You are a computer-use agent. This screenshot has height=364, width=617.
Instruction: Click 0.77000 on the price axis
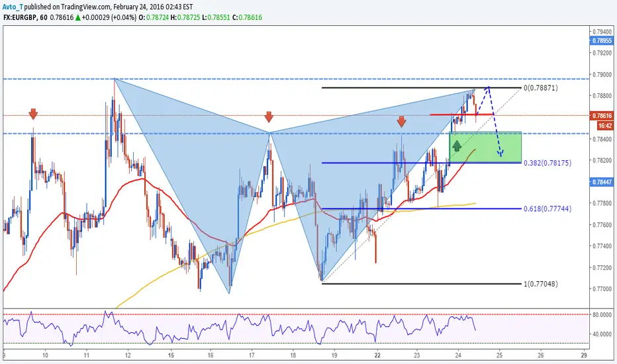[602, 289]
